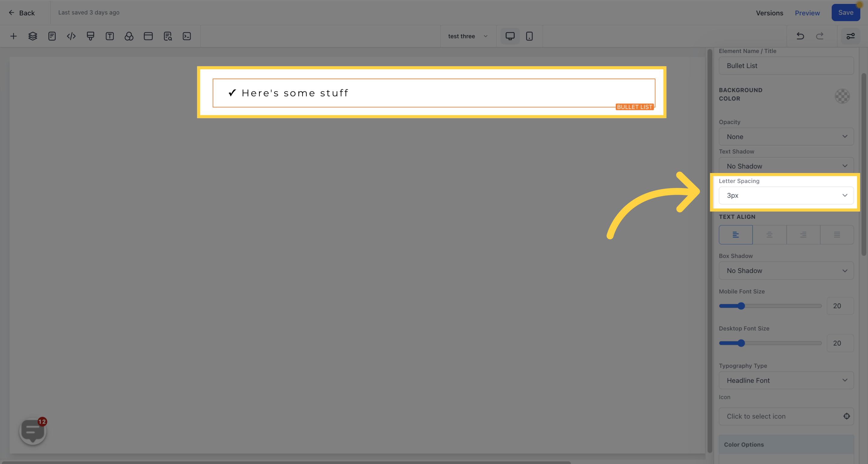Click the popup window icon

(148, 36)
